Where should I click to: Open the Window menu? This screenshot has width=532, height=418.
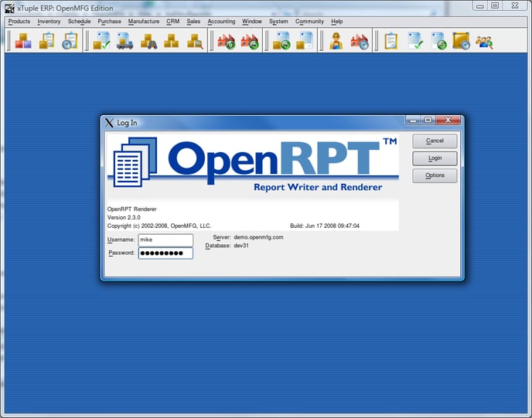pos(252,22)
